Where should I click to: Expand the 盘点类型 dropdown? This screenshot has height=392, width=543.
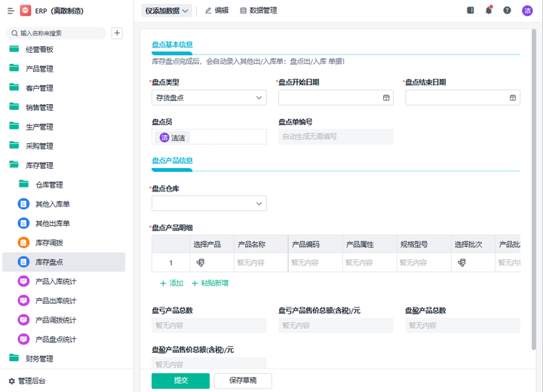tap(209, 98)
